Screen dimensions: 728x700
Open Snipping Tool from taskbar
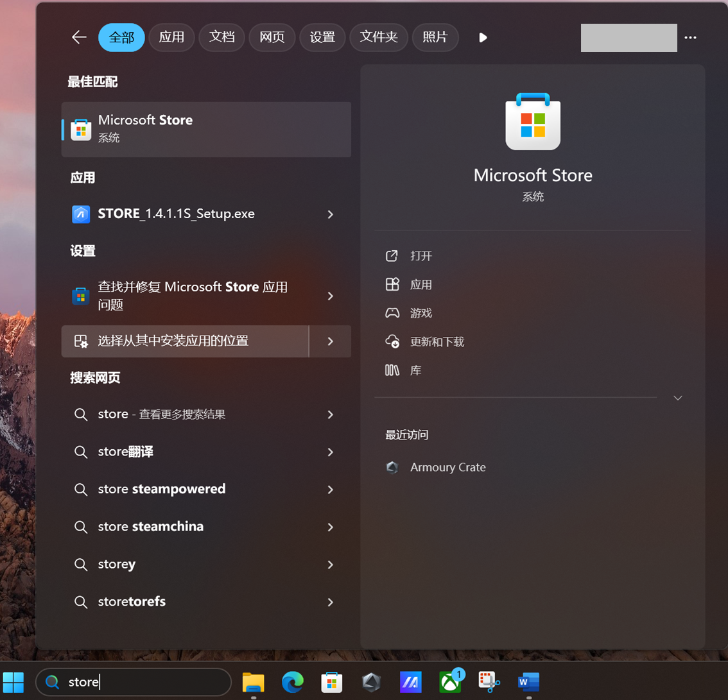pos(489,682)
